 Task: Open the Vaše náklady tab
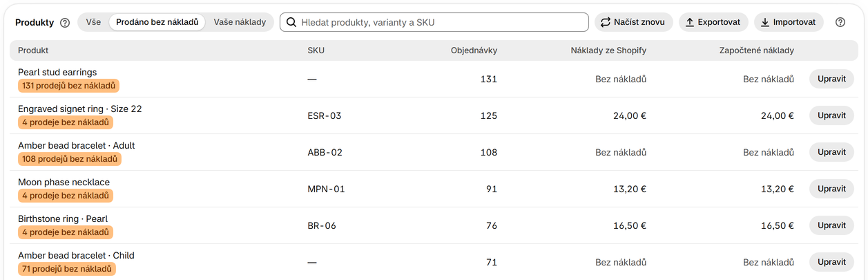point(240,22)
